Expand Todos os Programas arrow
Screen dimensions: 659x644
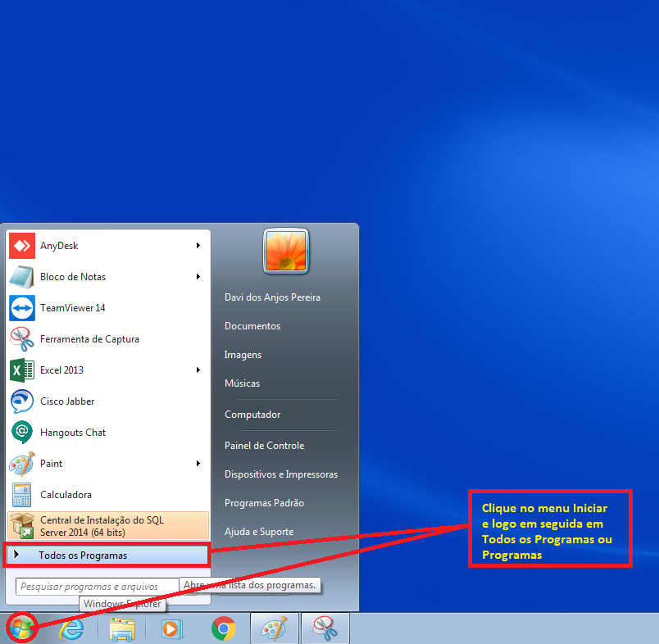point(16,555)
